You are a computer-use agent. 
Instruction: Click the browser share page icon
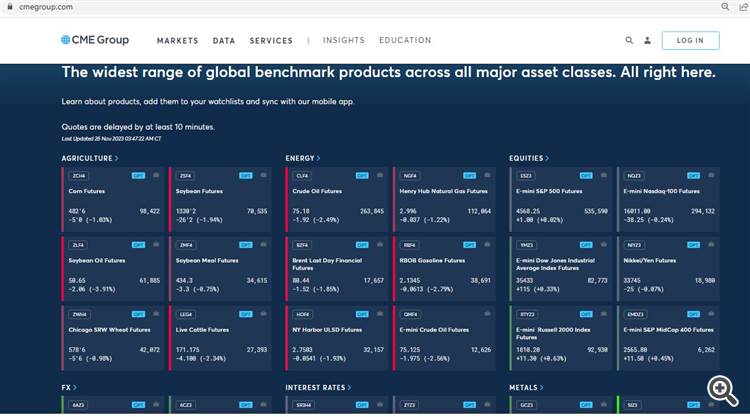click(x=740, y=6)
